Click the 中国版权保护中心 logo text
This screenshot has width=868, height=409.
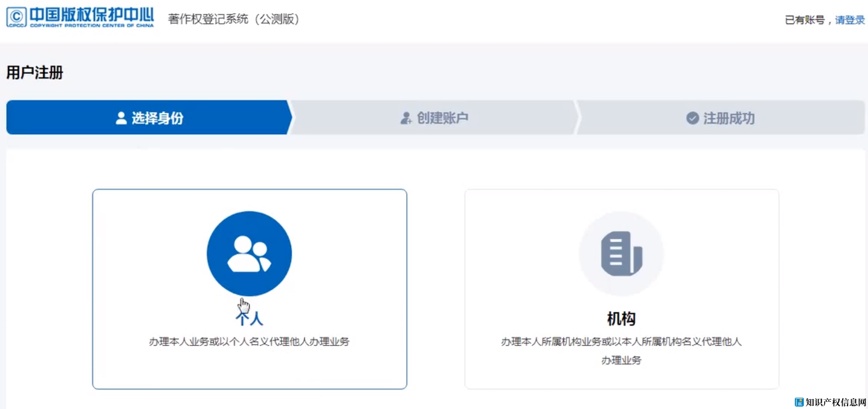point(92,15)
